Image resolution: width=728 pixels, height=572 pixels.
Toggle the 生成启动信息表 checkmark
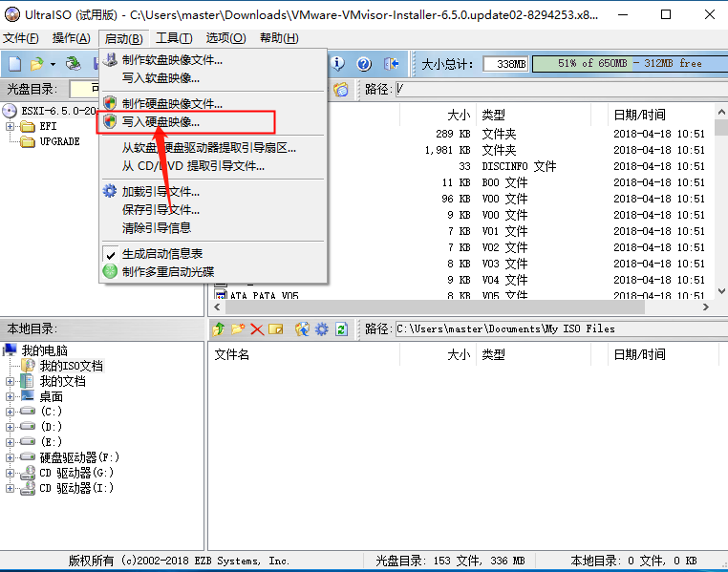pos(111,254)
